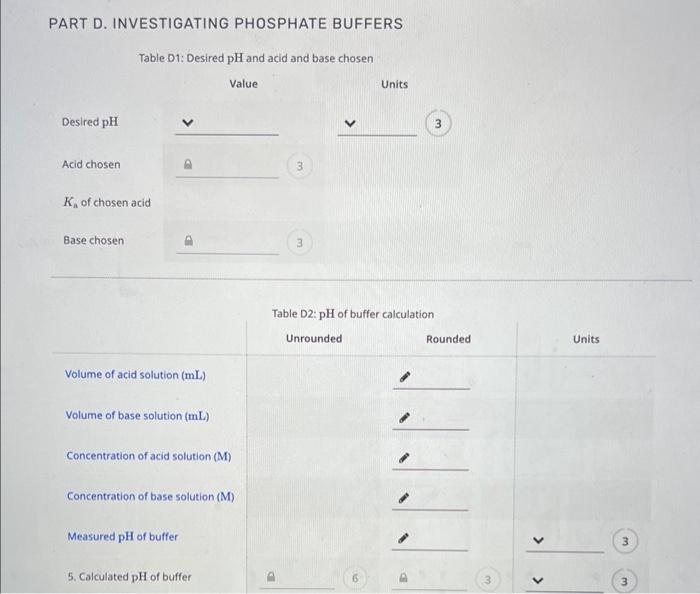
Task: Click pencil icon for Concentration of base solution
Action: click(406, 499)
